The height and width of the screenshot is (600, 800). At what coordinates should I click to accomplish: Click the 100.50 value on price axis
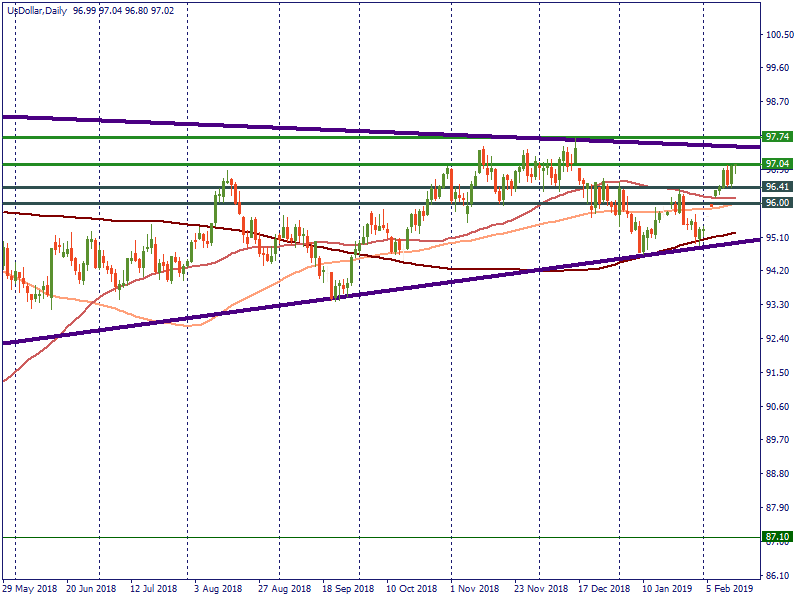pos(780,35)
